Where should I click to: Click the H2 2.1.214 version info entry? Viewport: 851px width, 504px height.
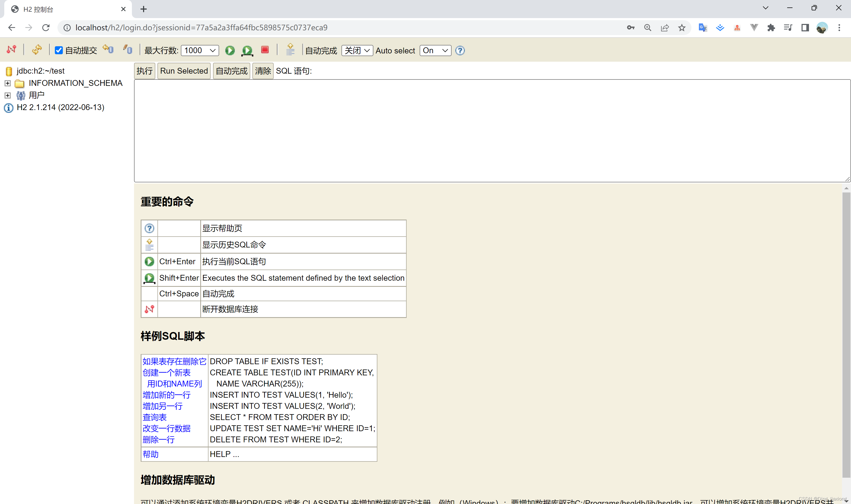[x=60, y=107]
